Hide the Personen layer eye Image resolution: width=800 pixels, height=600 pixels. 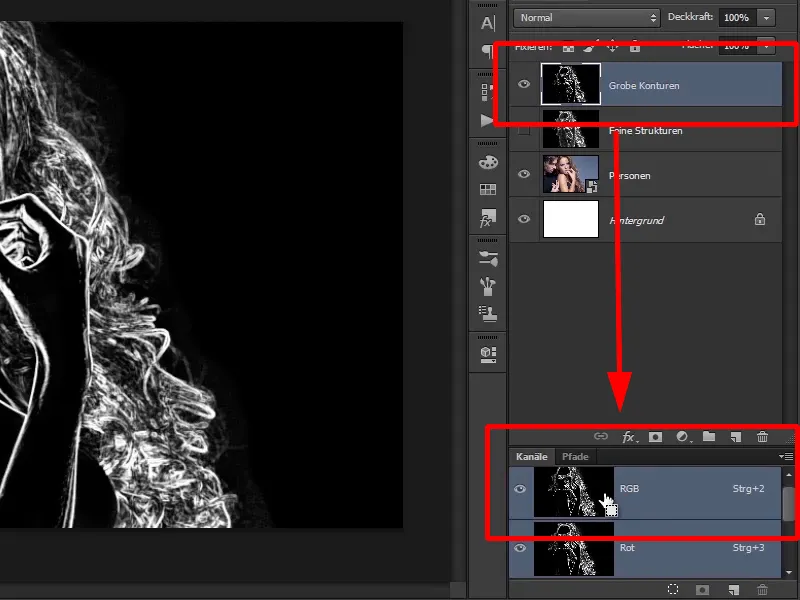[x=524, y=174]
